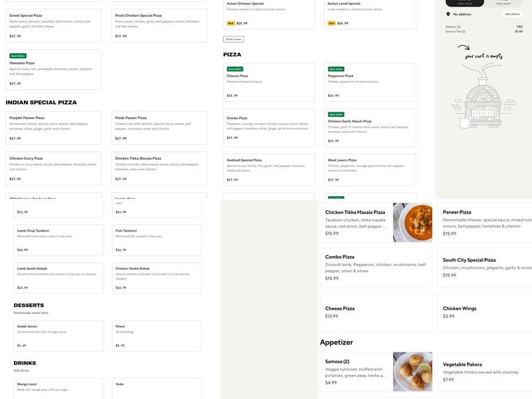This screenshot has width=532, height=399.
Task: Click the location pin icon beside No address
Action: [448, 14]
